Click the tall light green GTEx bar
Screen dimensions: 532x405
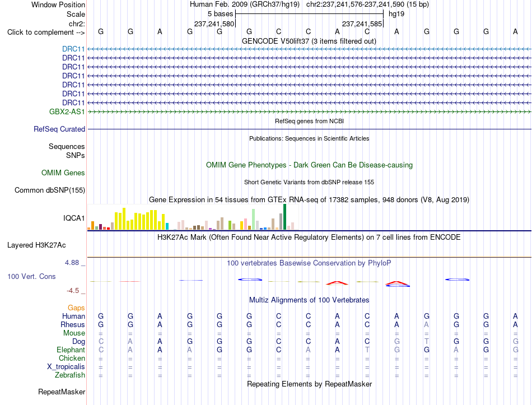point(254,219)
